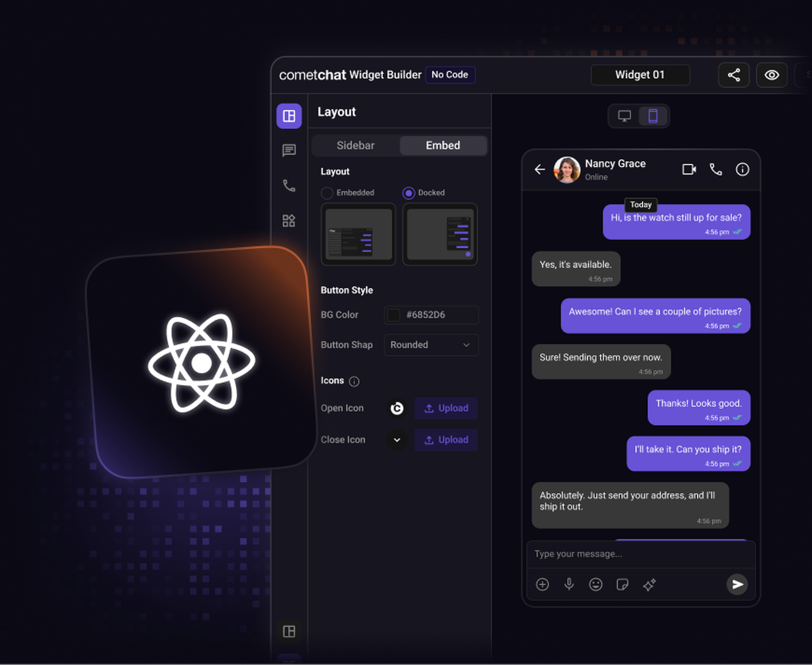Viewport: 812px width, 665px height.
Task: Preview the widget with the eye icon
Action: coord(772,75)
